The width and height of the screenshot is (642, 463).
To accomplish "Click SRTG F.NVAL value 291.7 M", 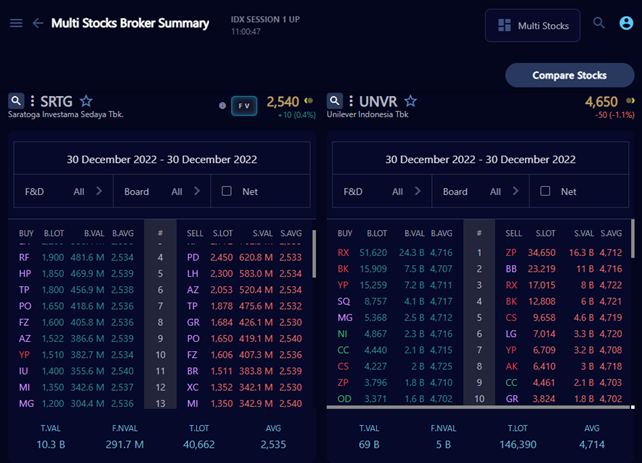I will click(x=124, y=445).
